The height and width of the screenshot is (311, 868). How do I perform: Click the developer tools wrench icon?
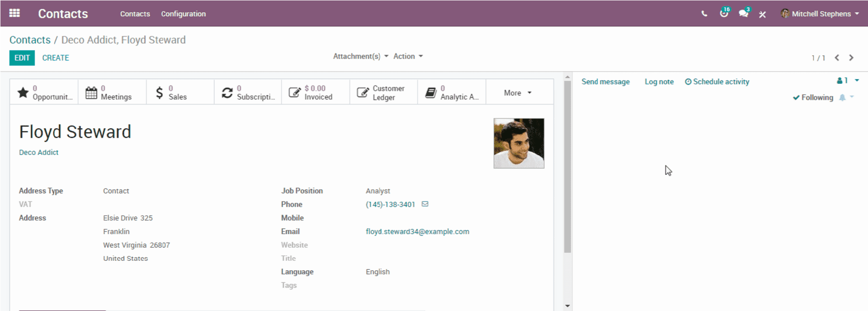pyautogui.click(x=763, y=14)
